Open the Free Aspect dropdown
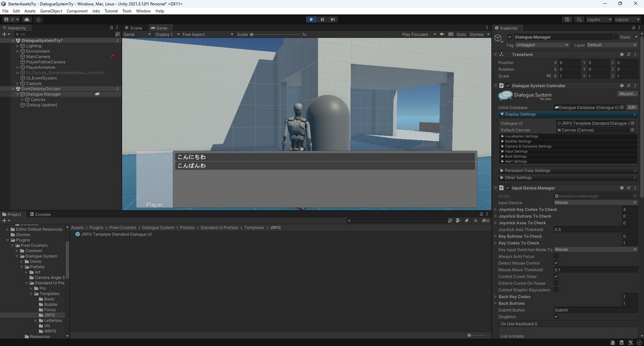Viewport: 644px width, 346px height. point(207,34)
